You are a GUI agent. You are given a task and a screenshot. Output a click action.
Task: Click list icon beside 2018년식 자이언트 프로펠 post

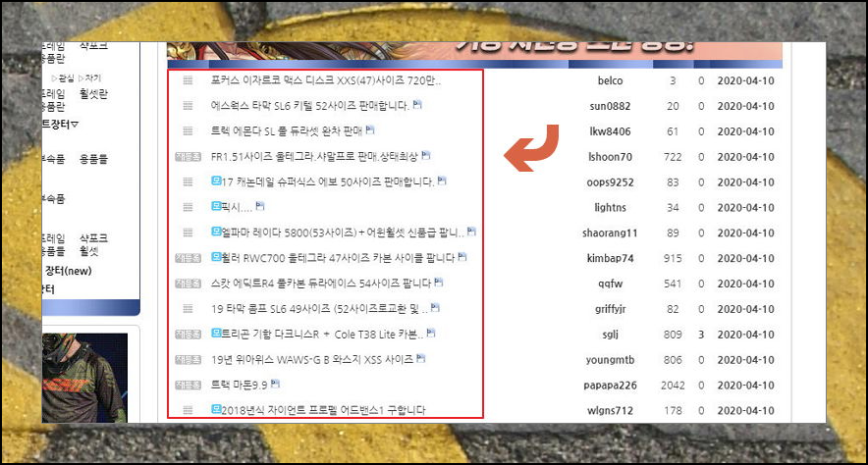pos(188,410)
